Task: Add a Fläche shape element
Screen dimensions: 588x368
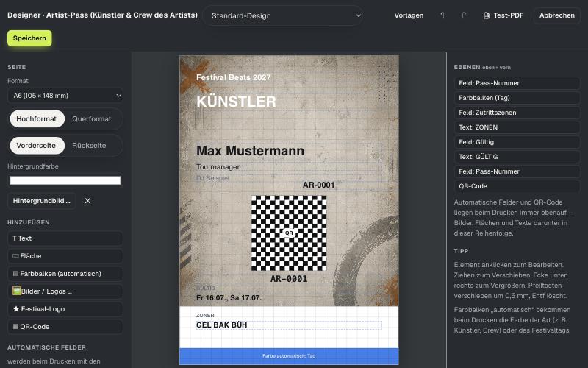Action: pyautogui.click(x=65, y=255)
